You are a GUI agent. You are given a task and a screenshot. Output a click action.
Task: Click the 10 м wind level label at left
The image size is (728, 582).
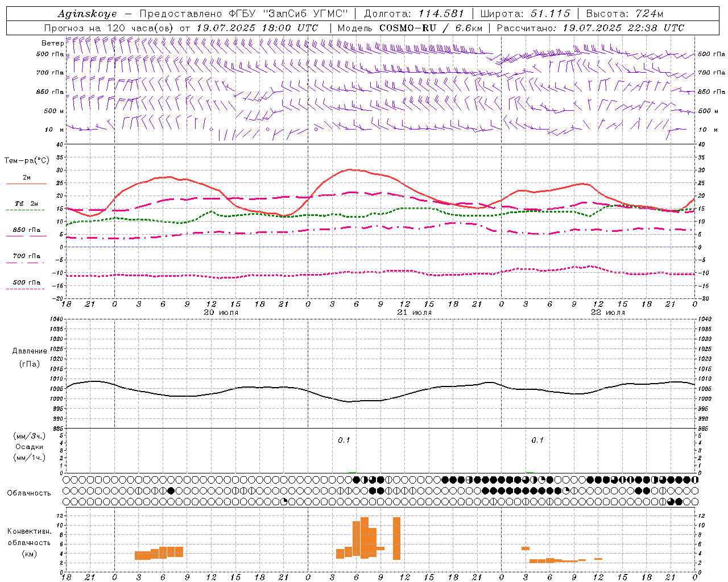55,130
